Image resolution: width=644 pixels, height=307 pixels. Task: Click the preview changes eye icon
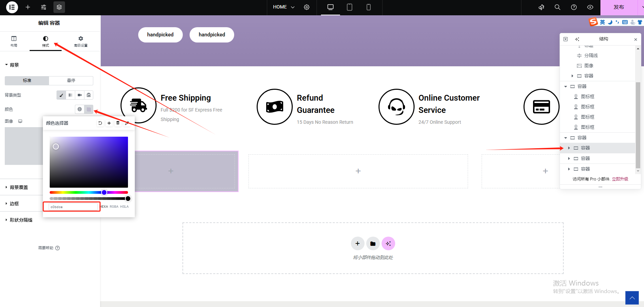coord(590,7)
